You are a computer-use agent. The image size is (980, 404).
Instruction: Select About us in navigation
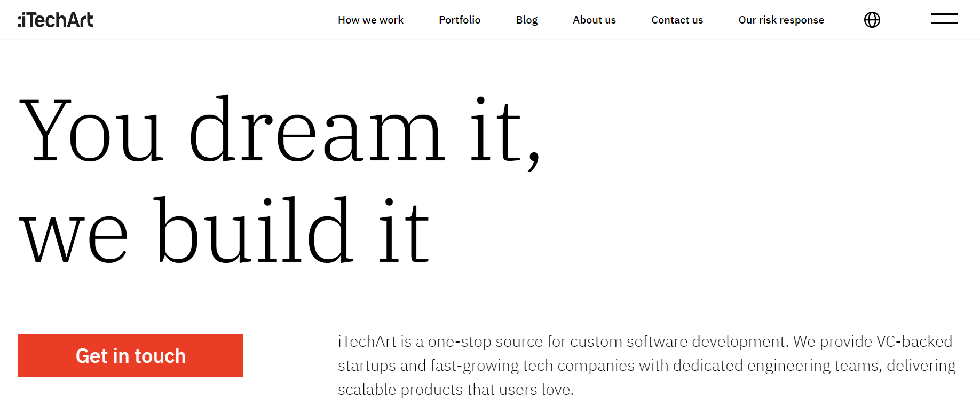pyautogui.click(x=594, y=20)
